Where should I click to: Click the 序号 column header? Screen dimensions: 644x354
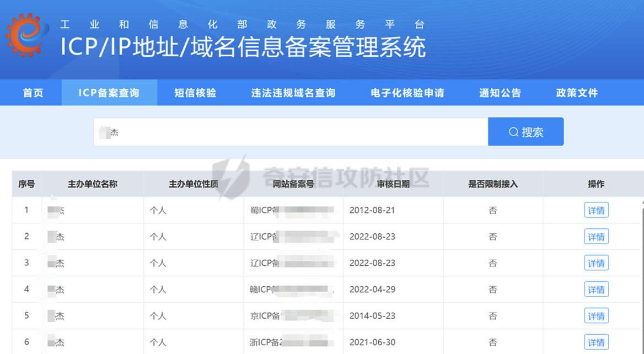(26, 184)
